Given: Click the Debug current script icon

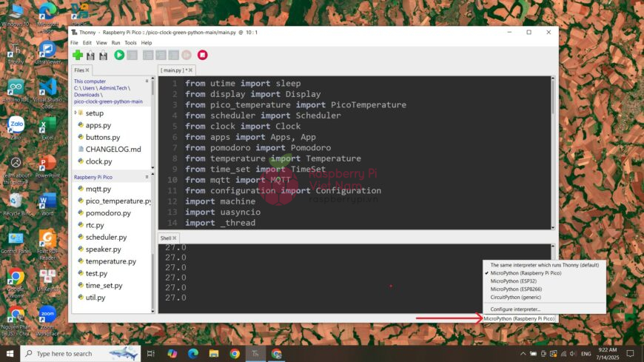Looking at the screenshot, I should pos(132,56).
